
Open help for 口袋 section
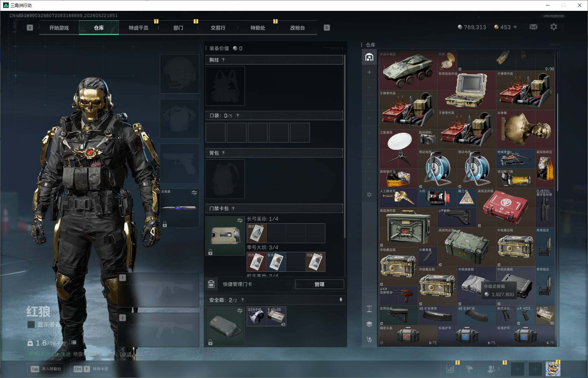(x=238, y=116)
